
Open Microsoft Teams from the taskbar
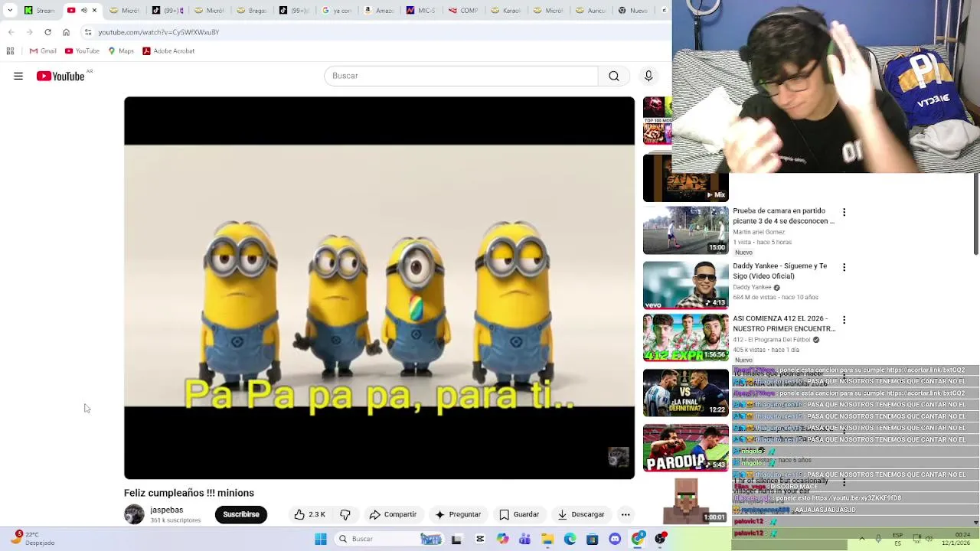pyautogui.click(x=524, y=539)
